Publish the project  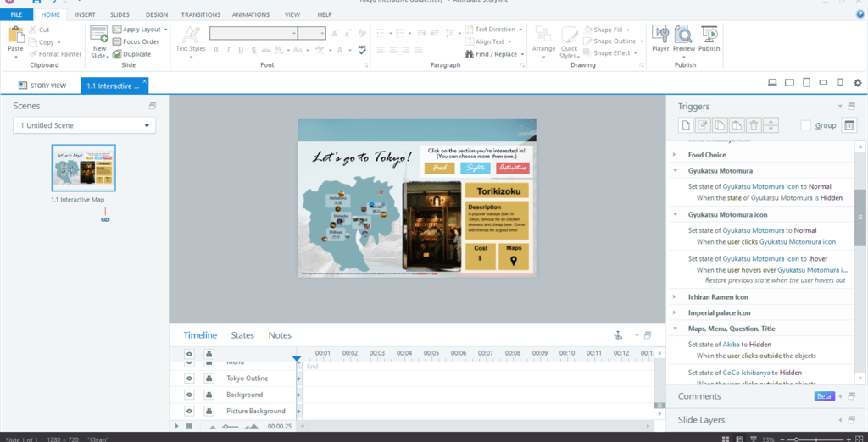point(709,39)
